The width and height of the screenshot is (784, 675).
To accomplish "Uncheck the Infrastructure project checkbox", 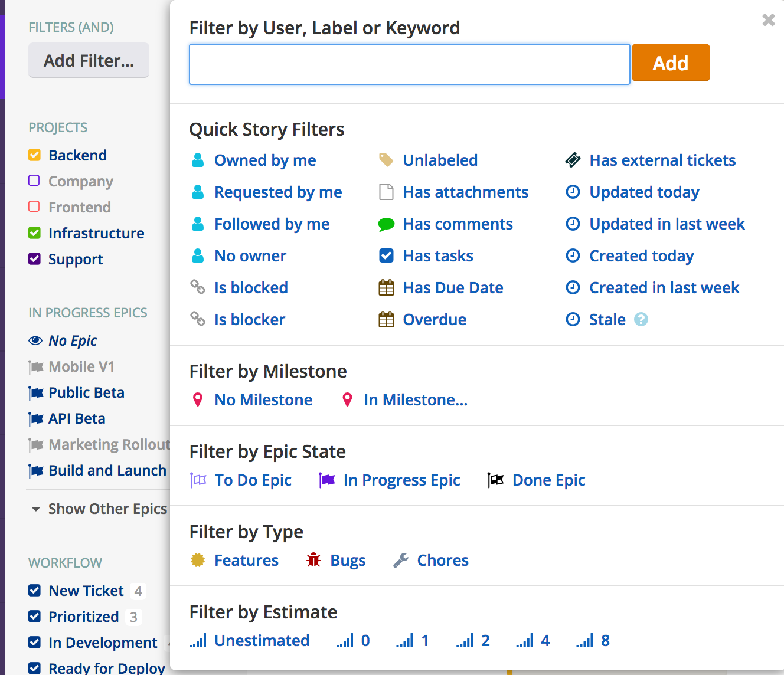I will [x=34, y=233].
